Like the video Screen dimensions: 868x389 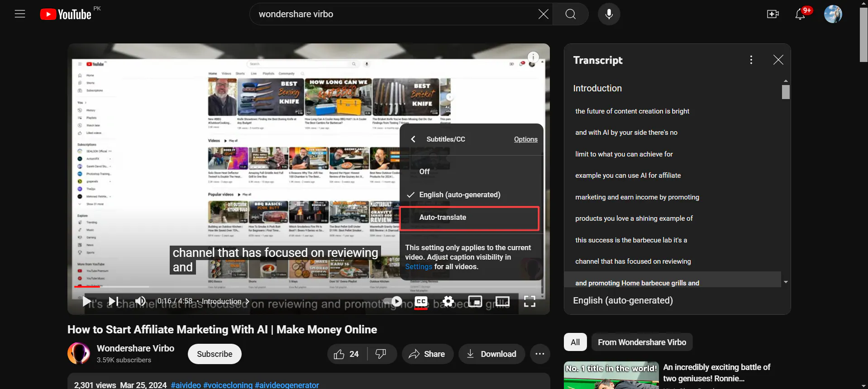pos(347,354)
